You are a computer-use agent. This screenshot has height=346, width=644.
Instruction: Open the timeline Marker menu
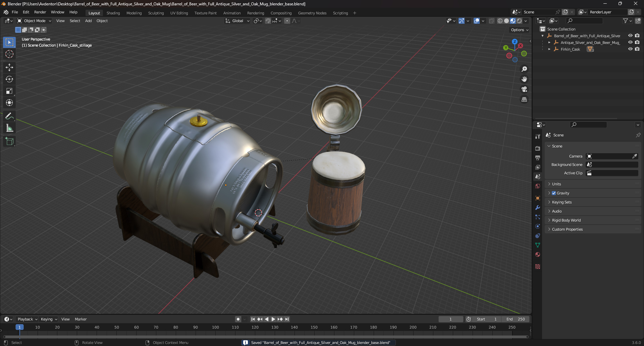[x=80, y=319]
